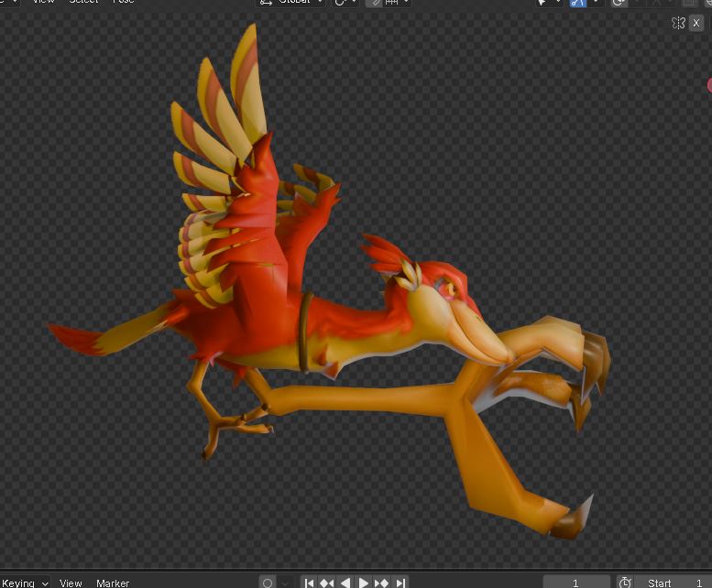This screenshot has width=712, height=588.
Task: Click the bird's beak in the viewport
Action: 482,336
